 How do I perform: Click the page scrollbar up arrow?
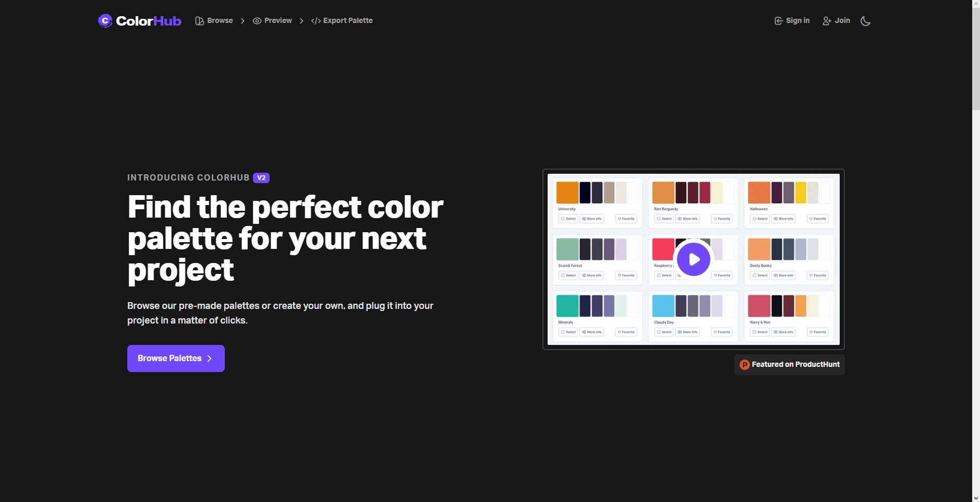(976, 4)
